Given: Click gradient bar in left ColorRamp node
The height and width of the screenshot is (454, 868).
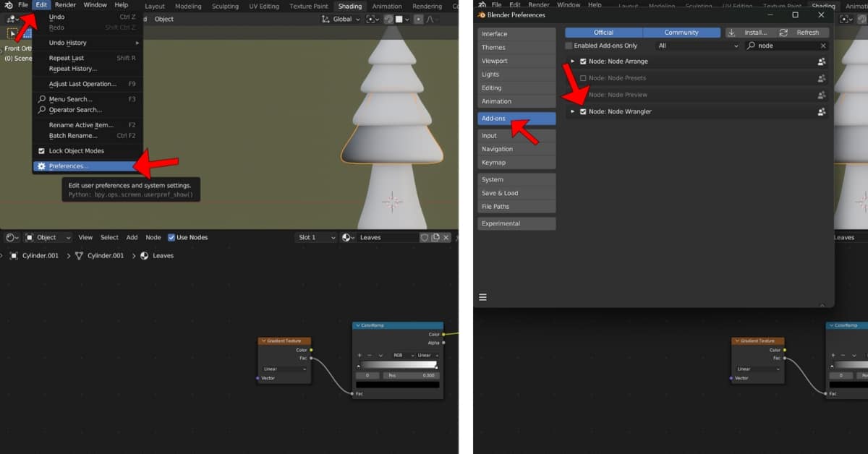Looking at the screenshot, I should [397, 365].
